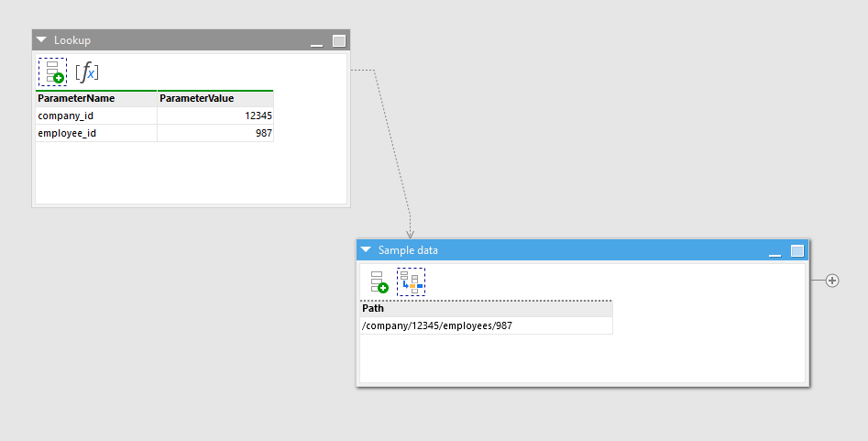Maximize the Sample data panel
The height and width of the screenshot is (441, 868).
[x=797, y=250]
